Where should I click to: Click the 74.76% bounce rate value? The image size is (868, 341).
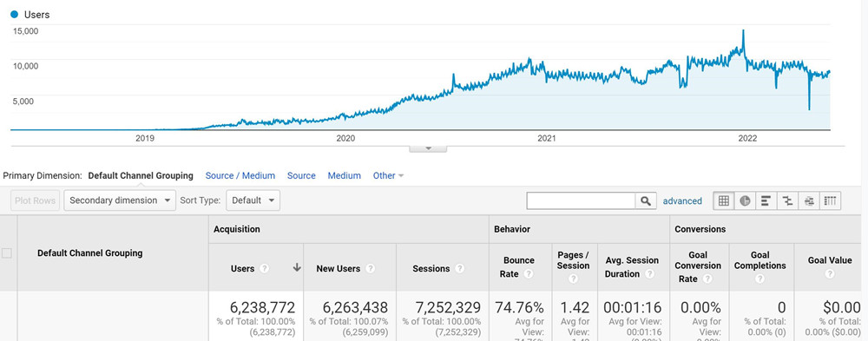(x=520, y=307)
